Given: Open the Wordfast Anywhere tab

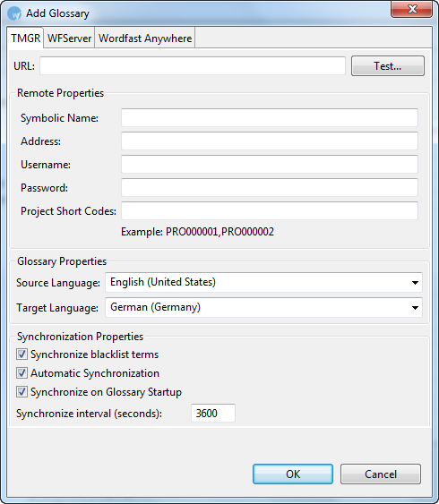Looking at the screenshot, I should click(x=145, y=38).
